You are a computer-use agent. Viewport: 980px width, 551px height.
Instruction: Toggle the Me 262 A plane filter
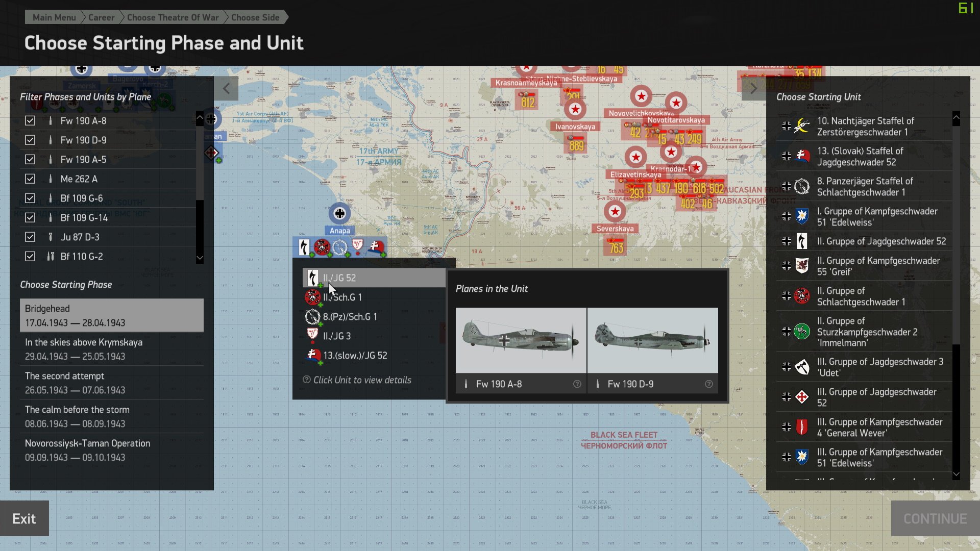30,179
